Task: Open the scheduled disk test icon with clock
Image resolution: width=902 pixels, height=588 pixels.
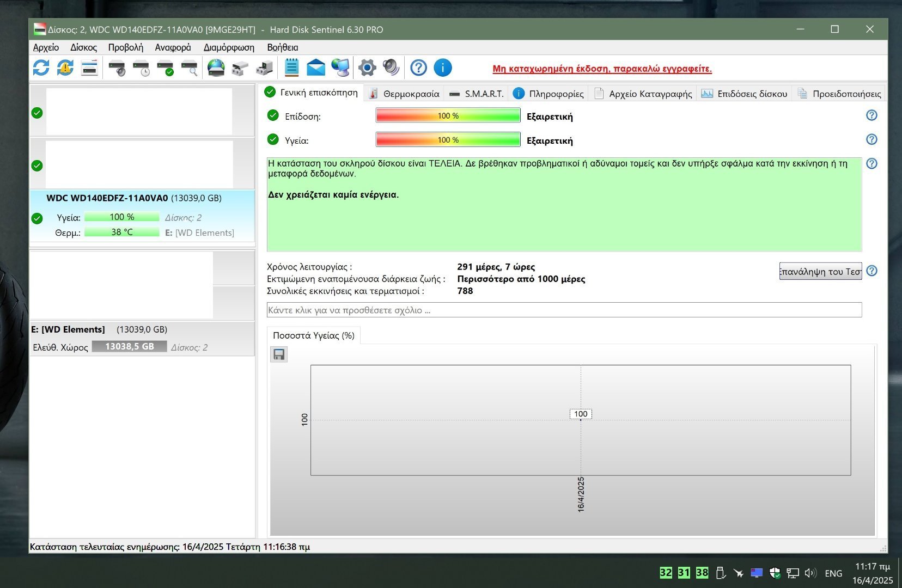Action: tap(141, 68)
